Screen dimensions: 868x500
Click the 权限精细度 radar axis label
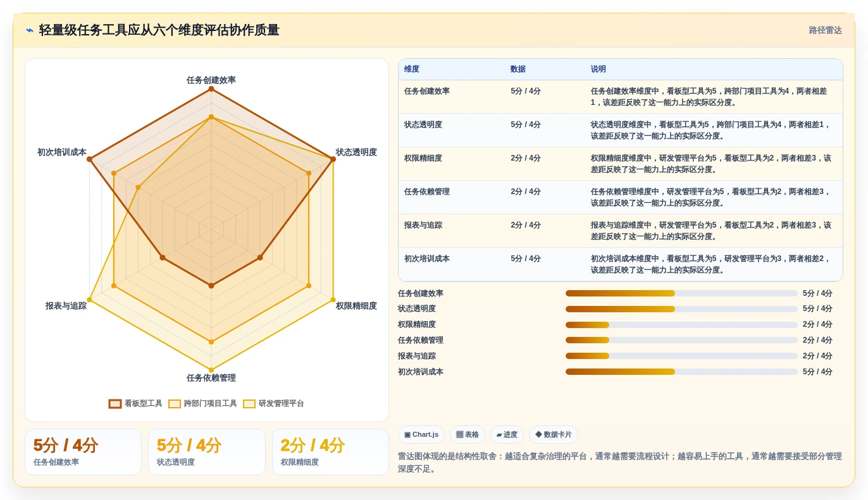tap(356, 306)
